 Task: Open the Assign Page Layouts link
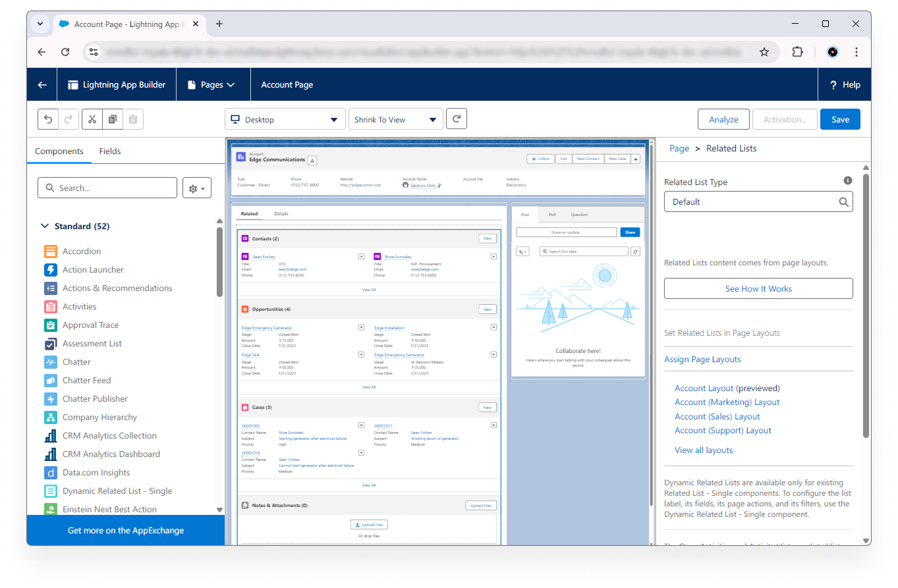pyautogui.click(x=702, y=359)
